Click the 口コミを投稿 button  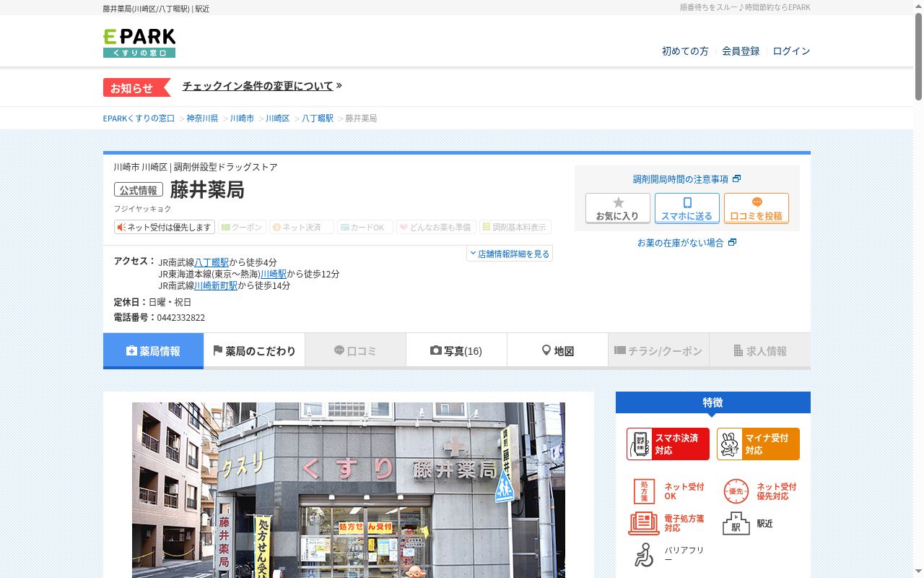pyautogui.click(x=757, y=208)
